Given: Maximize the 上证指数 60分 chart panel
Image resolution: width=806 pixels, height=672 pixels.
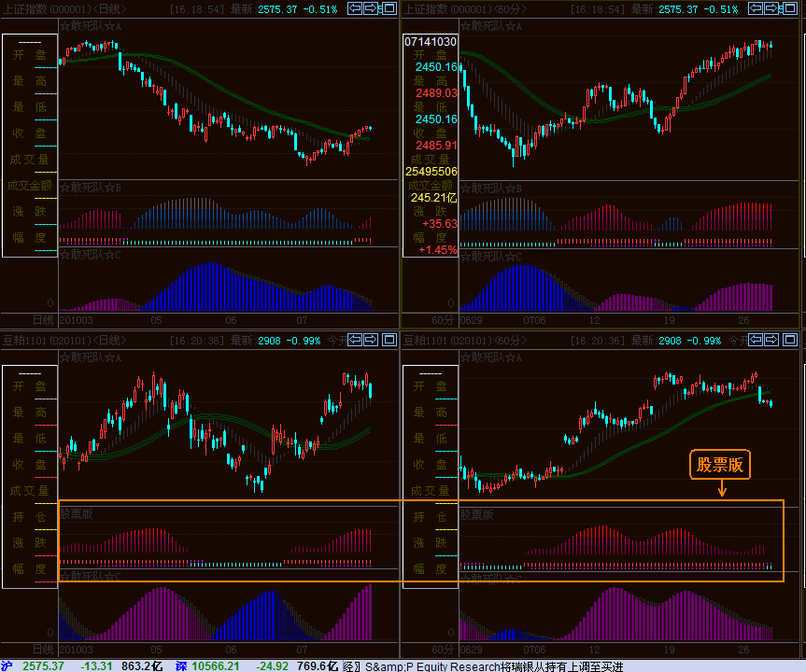Looking at the screenshot, I should [790, 8].
